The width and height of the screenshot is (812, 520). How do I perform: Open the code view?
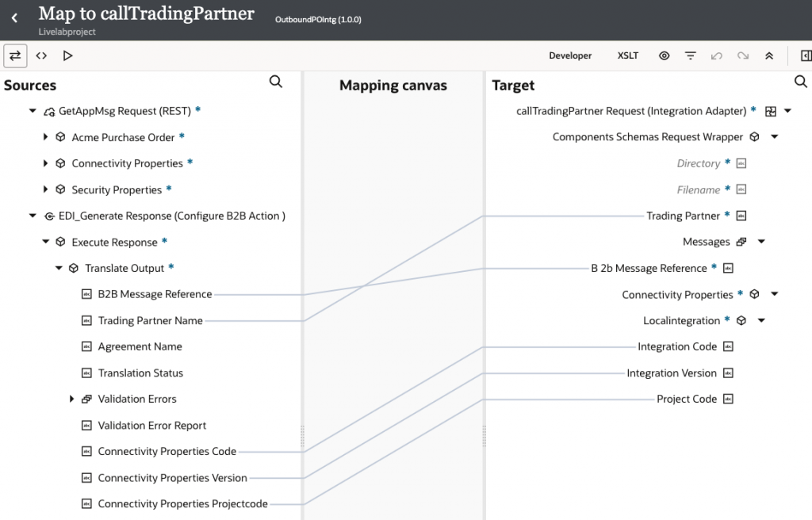pos(41,55)
